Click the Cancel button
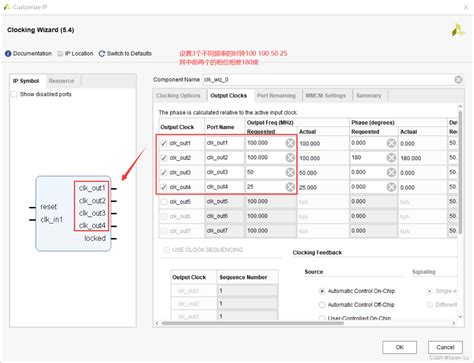 pos(445,347)
